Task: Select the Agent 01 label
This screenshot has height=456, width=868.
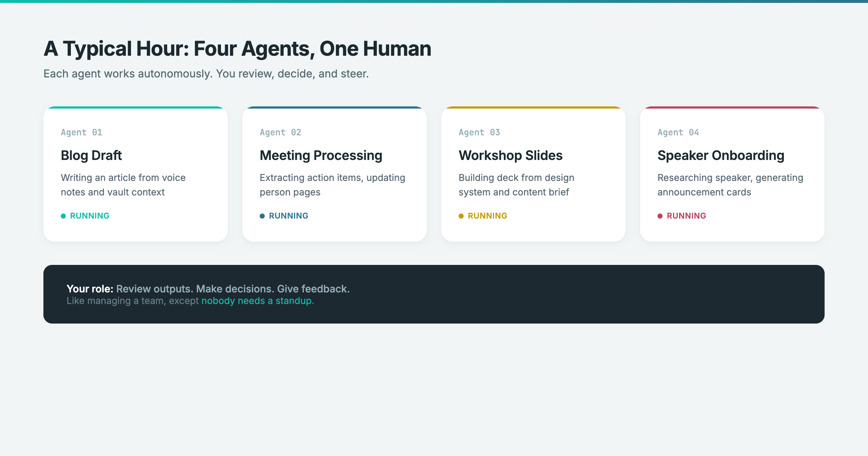Action: (81, 132)
